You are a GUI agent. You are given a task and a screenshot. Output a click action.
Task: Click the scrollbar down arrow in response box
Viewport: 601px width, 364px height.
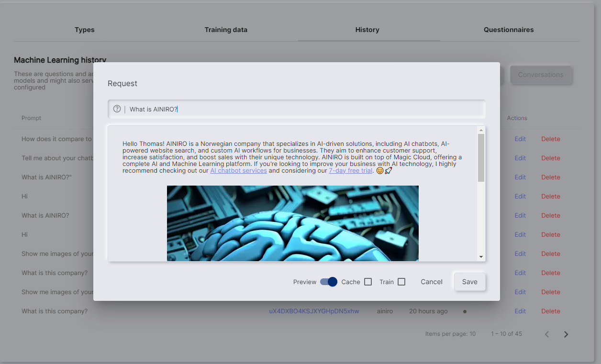click(x=481, y=257)
